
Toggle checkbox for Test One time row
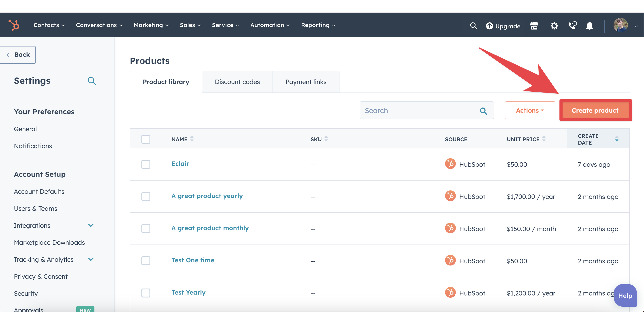pyautogui.click(x=146, y=260)
